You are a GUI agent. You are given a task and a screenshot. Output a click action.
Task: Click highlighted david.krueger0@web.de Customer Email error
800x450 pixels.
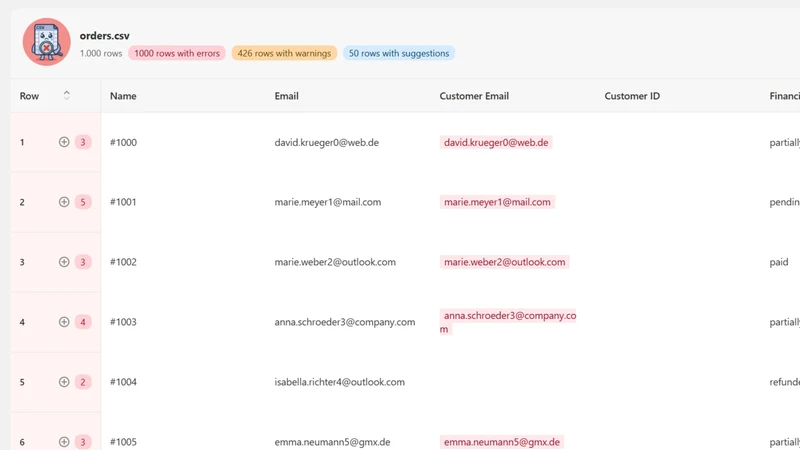(496, 142)
